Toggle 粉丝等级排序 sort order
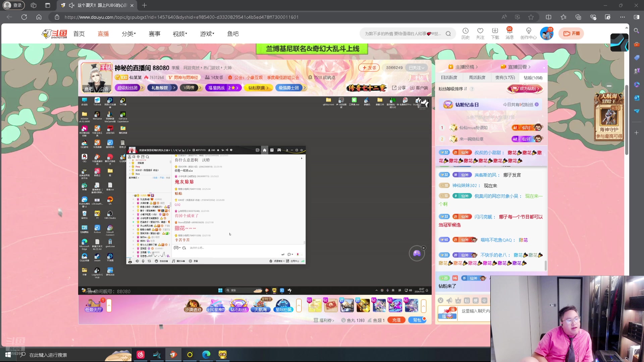Screen dimensions: 644x362 coord(452,89)
